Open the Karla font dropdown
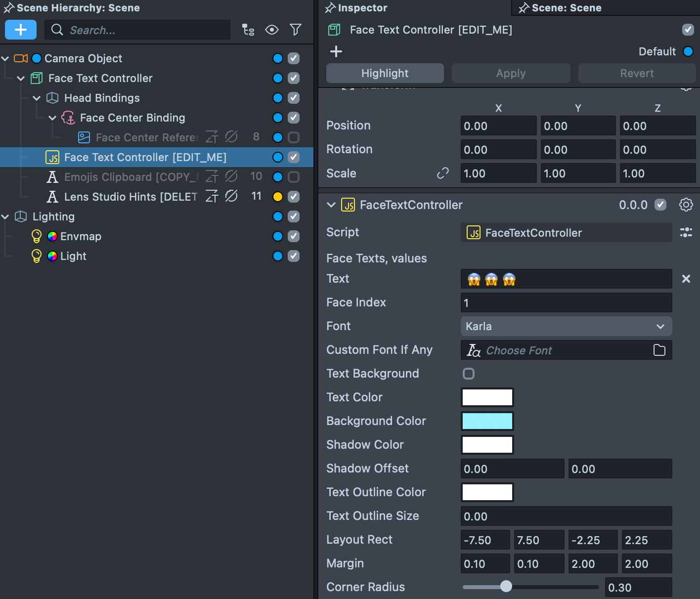The height and width of the screenshot is (599, 700). click(x=566, y=326)
